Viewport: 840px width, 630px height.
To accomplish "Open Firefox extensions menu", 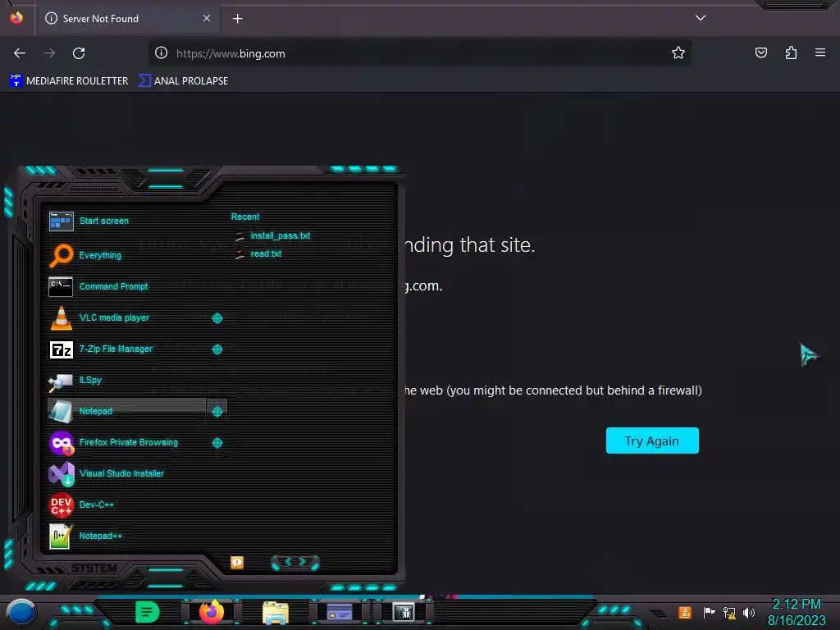I will [x=791, y=53].
